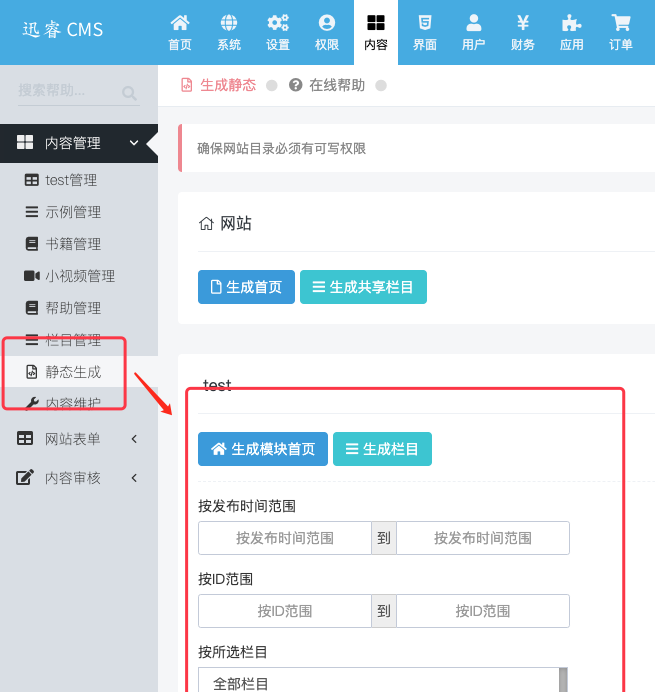Click the 确保网站目录必须有可写权限 notice text

pyautogui.click(x=282, y=149)
